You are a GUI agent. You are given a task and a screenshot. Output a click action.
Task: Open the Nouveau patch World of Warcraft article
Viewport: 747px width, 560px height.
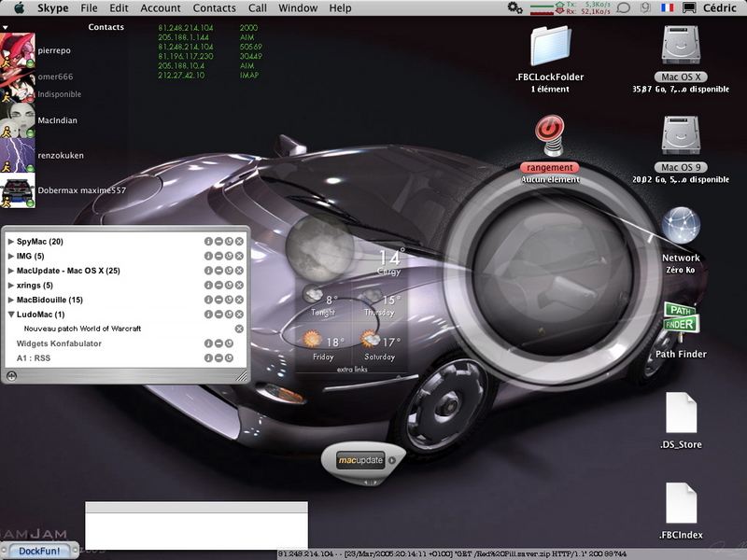pos(82,329)
